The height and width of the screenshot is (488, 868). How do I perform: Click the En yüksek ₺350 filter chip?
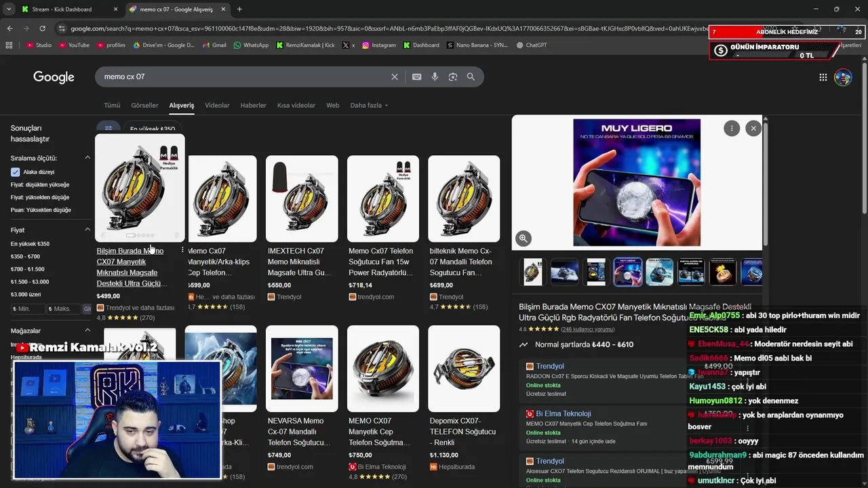[x=153, y=129]
